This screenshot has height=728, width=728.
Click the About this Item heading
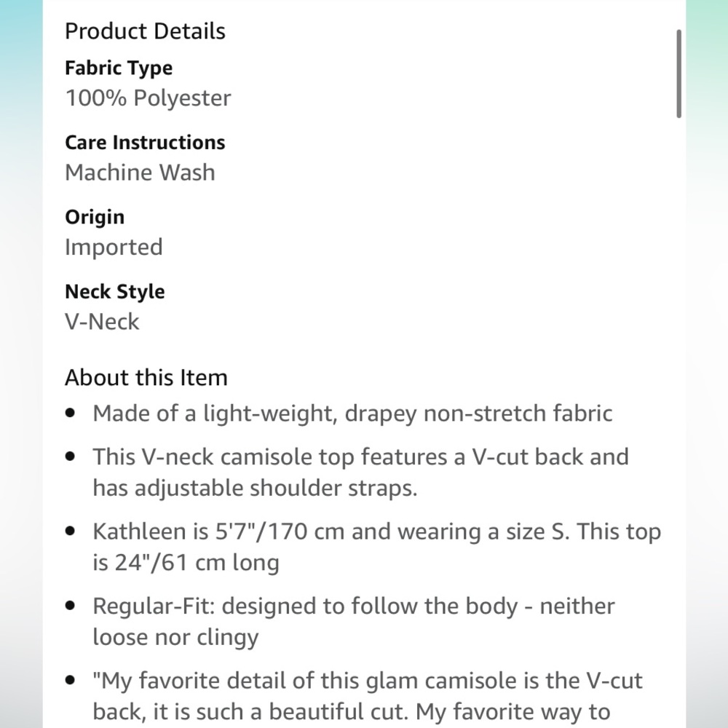click(146, 378)
